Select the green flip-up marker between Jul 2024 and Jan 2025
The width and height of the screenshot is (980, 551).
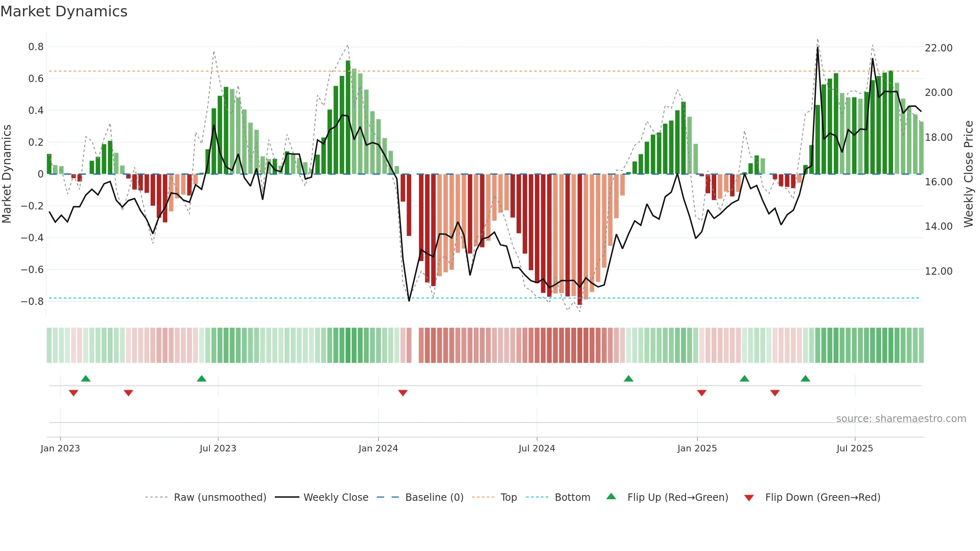pos(628,378)
